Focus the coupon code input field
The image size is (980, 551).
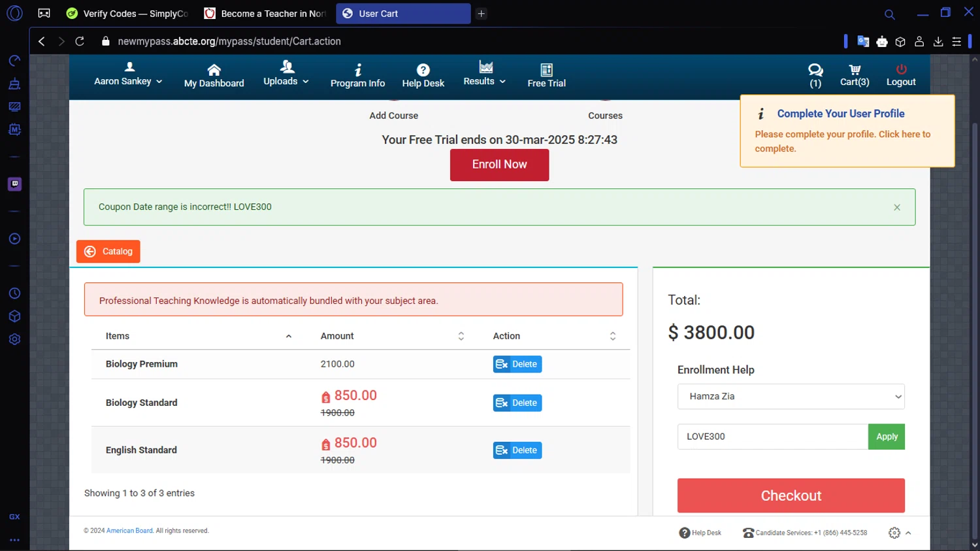[x=772, y=437]
